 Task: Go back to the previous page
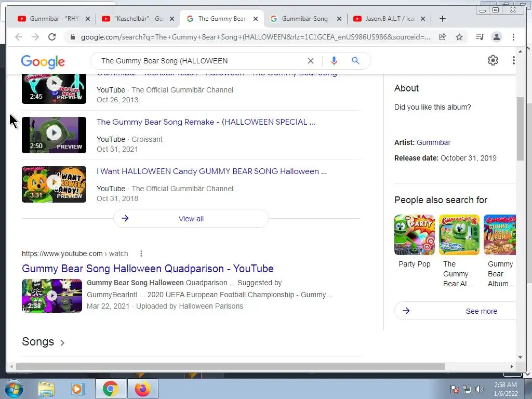click(x=19, y=37)
